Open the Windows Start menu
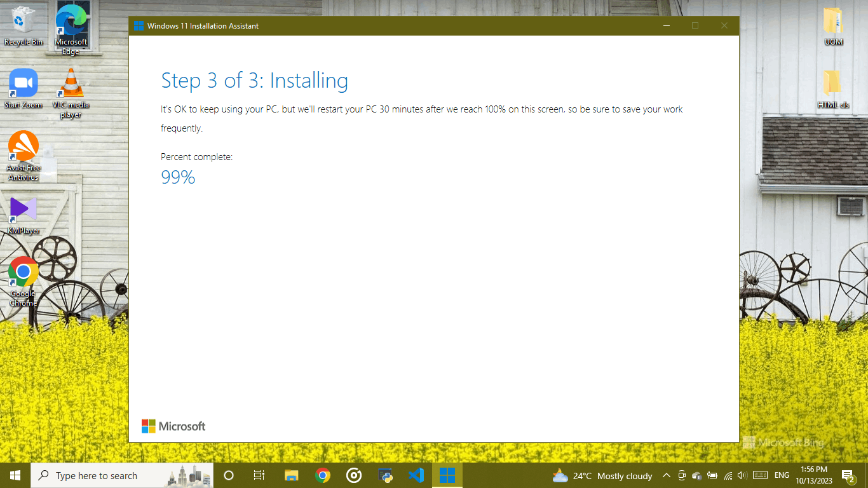Screen dimensions: 868x488 pyautogui.click(x=15, y=475)
